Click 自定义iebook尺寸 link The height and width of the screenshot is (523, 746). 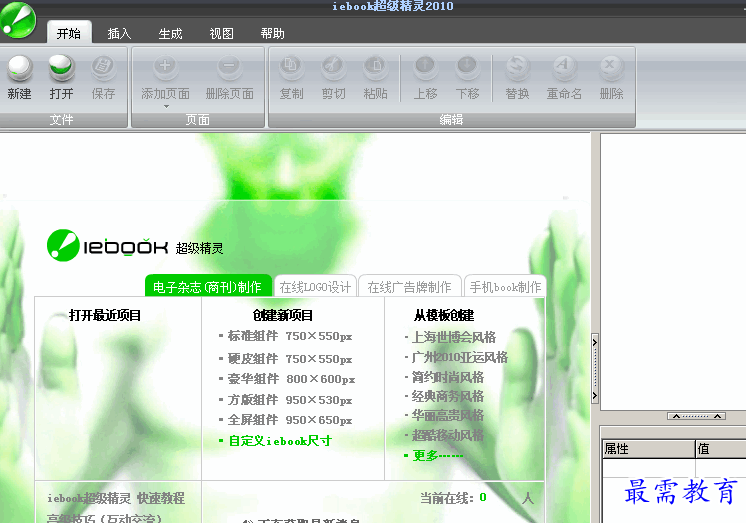point(280,441)
